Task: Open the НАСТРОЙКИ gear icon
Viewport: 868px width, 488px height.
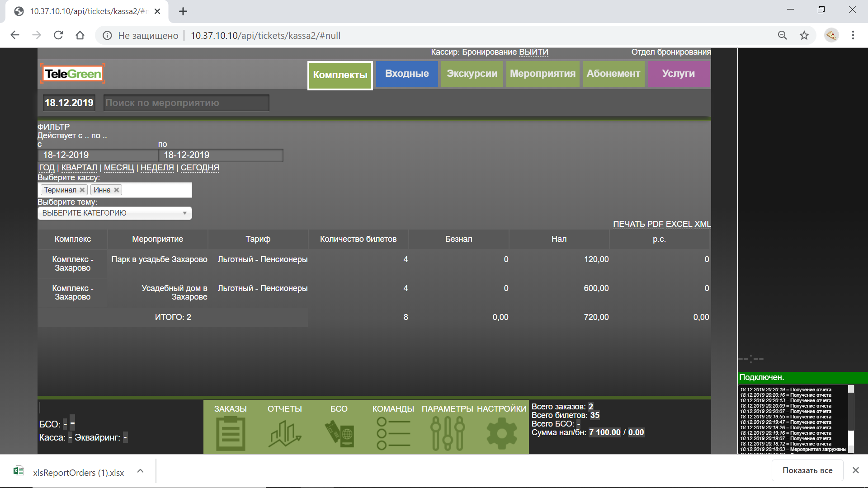Action: 501,433
